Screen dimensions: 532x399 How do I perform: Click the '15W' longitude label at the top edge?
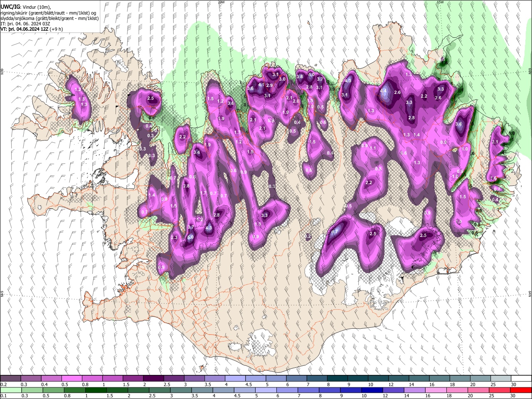click(x=440, y=2)
